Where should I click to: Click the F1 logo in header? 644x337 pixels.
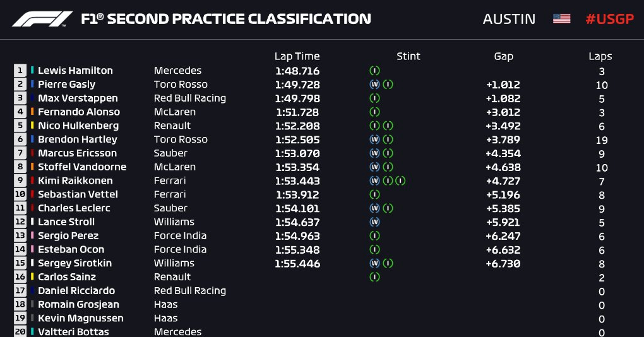[x=42, y=19]
